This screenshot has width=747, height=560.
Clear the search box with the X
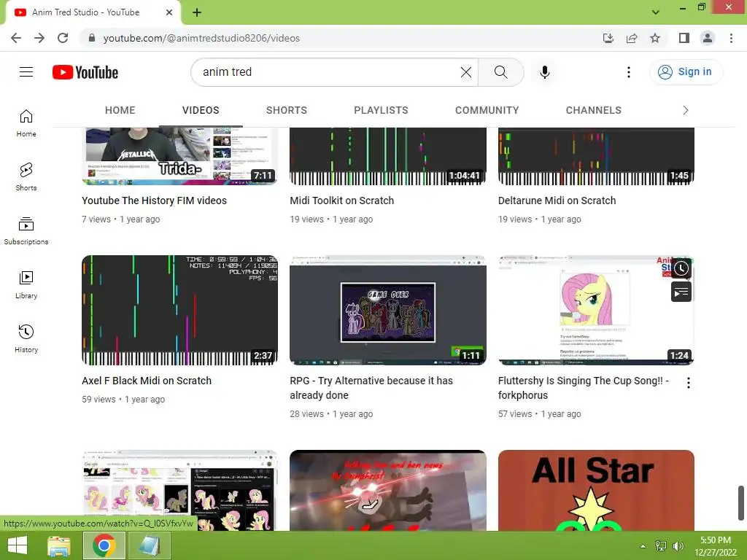466,72
